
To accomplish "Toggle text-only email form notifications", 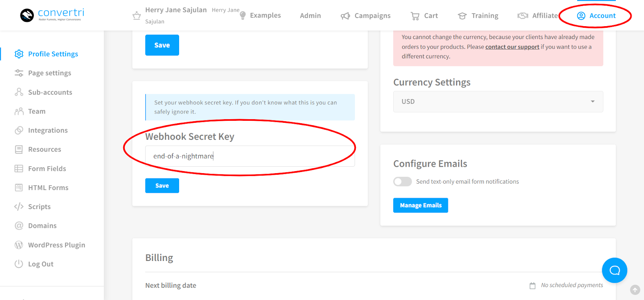I will point(402,182).
